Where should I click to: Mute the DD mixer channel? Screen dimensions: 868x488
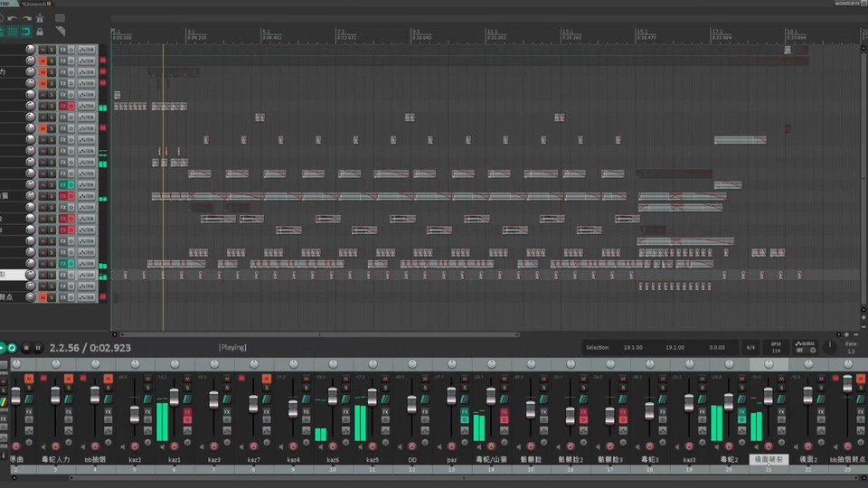(426, 378)
